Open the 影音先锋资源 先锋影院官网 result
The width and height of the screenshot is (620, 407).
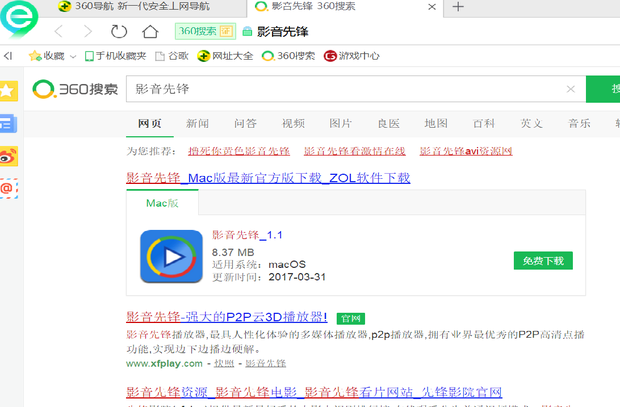tap(314, 392)
